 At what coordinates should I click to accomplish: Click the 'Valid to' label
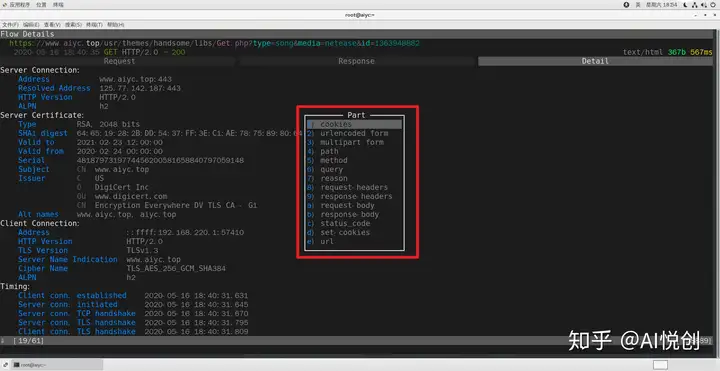point(36,142)
